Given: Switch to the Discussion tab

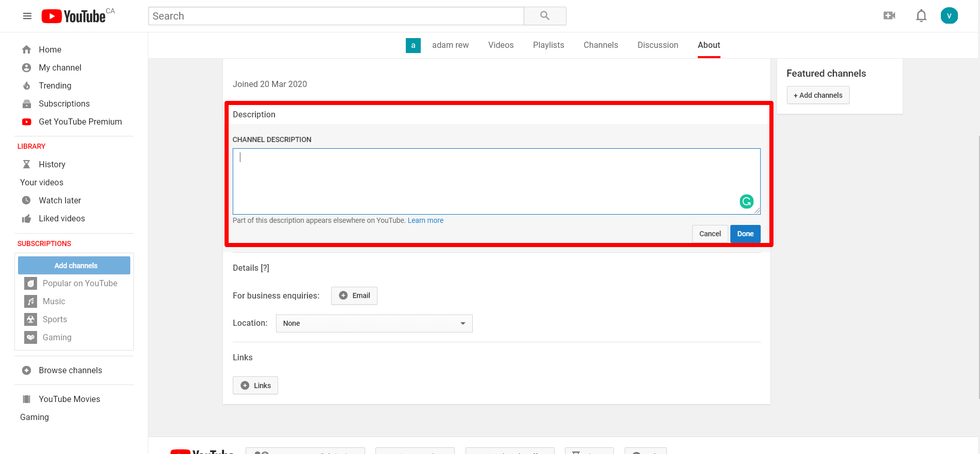Looking at the screenshot, I should [658, 45].
